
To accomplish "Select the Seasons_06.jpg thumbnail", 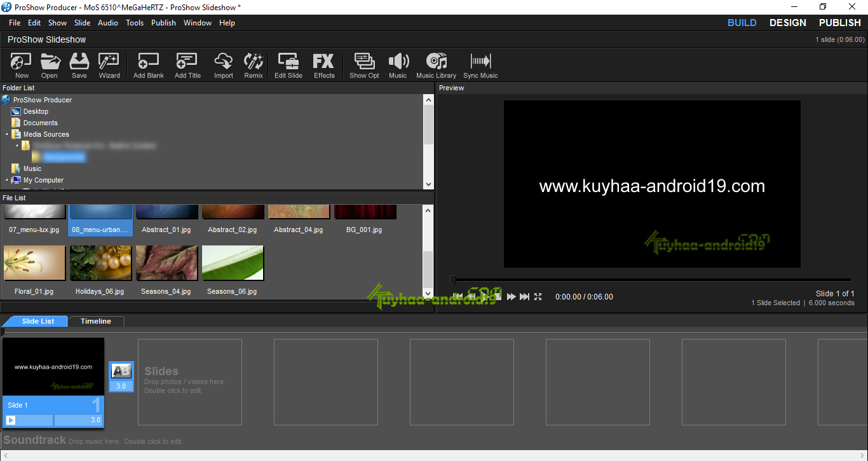I will click(233, 263).
